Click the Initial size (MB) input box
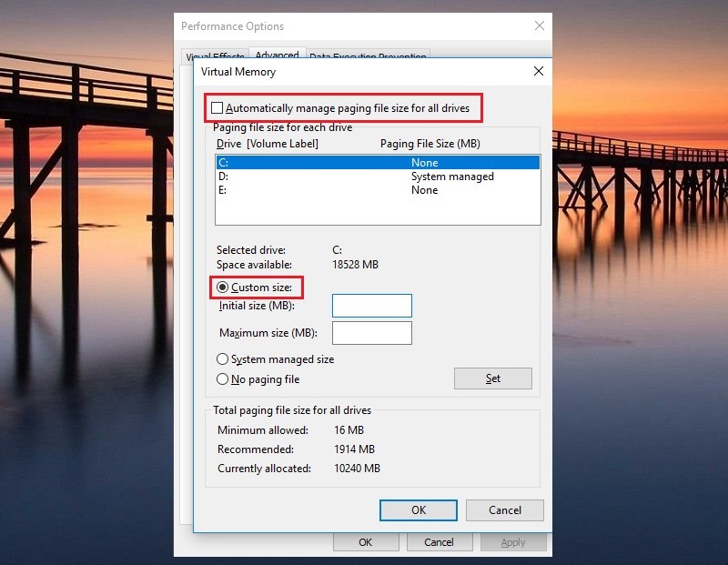Screen dimensions: 728x565 point(371,306)
